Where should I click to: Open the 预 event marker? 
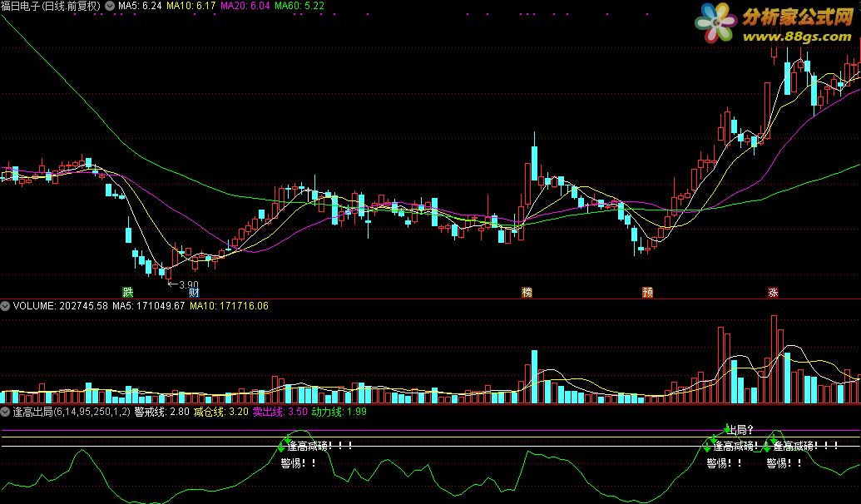[647, 292]
